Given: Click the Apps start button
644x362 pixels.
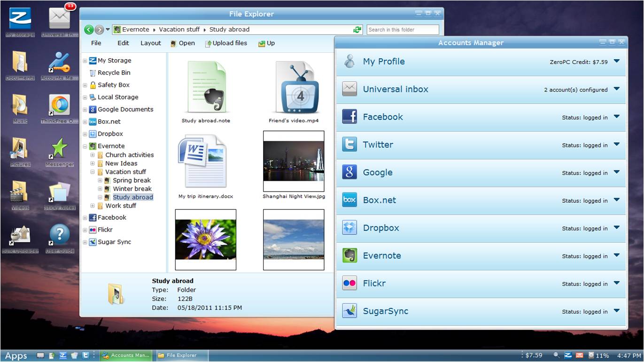Looking at the screenshot, I should pos(16,355).
